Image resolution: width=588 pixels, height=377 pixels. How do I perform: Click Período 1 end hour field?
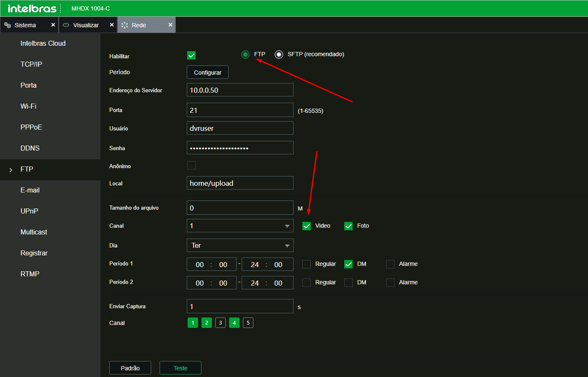point(255,265)
